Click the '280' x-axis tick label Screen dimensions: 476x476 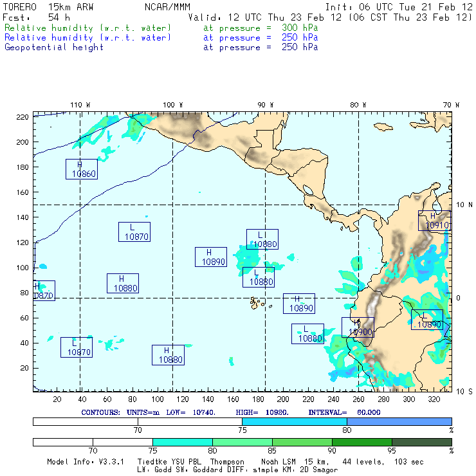pos(383,399)
